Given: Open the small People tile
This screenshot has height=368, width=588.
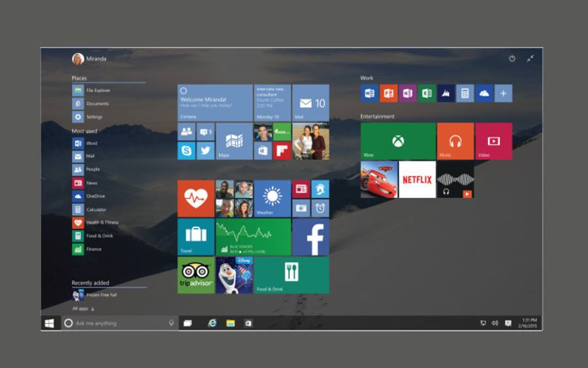Looking at the screenshot, I should pyautogui.click(x=186, y=131).
